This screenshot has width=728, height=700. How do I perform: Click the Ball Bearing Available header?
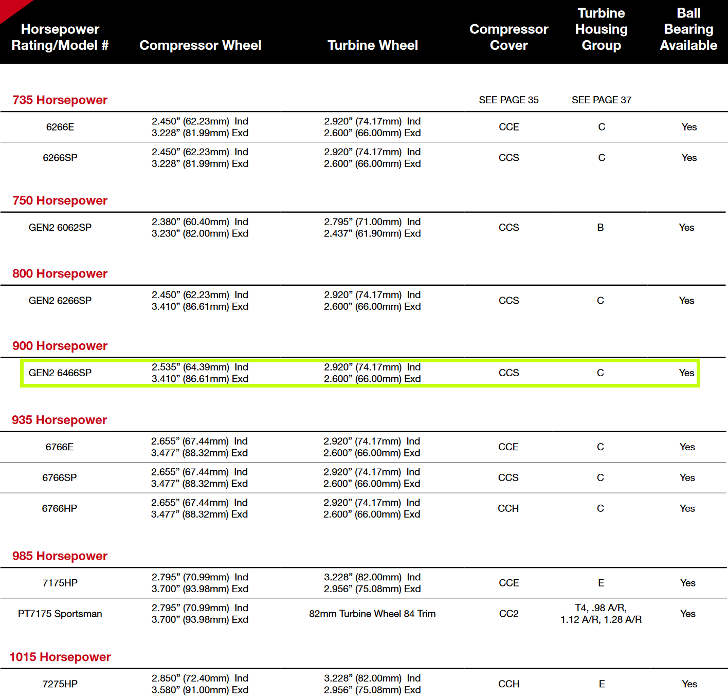click(x=688, y=29)
